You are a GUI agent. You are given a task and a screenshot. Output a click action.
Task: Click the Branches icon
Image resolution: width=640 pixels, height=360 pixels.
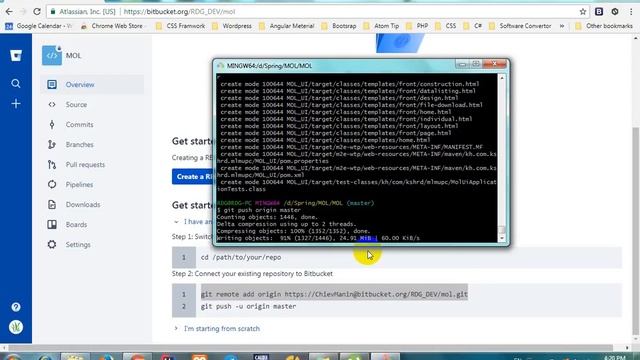(x=52, y=144)
